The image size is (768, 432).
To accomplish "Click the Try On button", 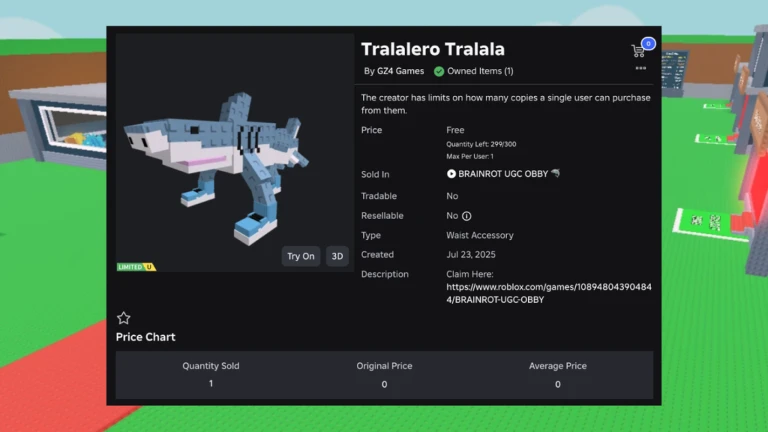I will 301,256.
